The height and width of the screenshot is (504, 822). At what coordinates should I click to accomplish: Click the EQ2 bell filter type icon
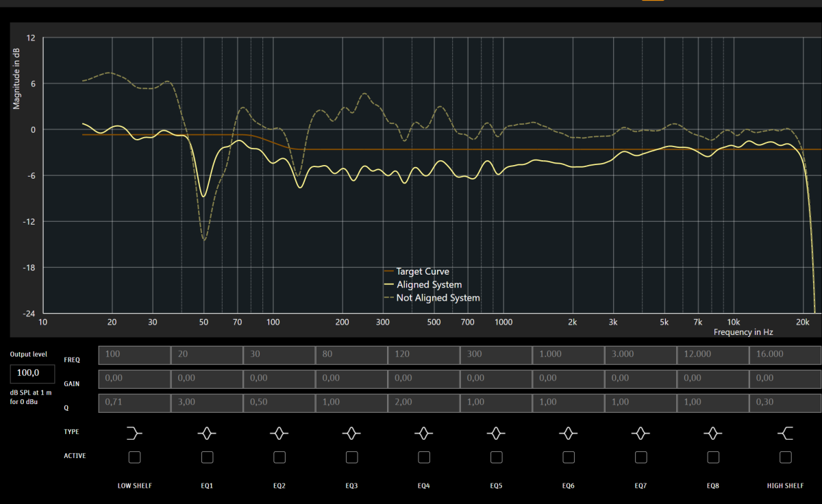click(x=279, y=432)
